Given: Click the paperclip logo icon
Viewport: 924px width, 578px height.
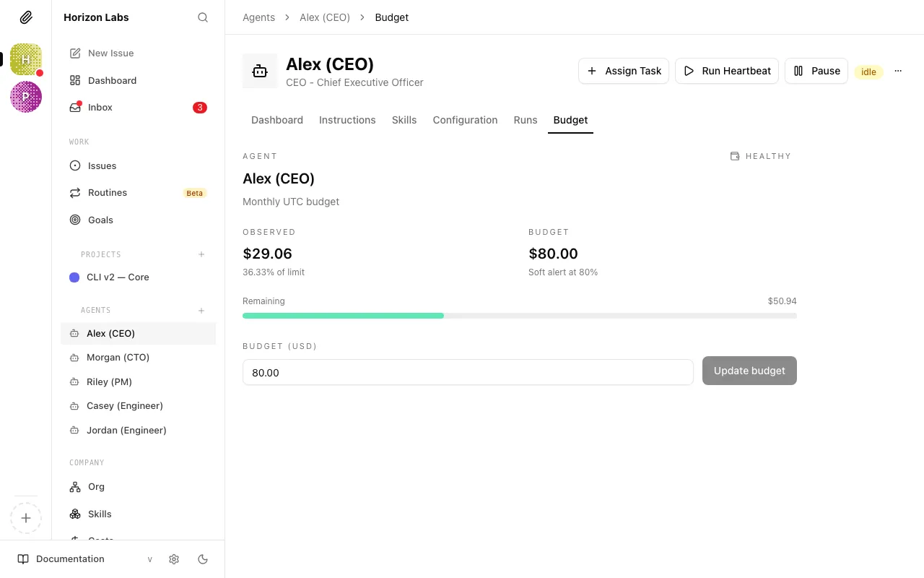Looking at the screenshot, I should click(x=26, y=17).
